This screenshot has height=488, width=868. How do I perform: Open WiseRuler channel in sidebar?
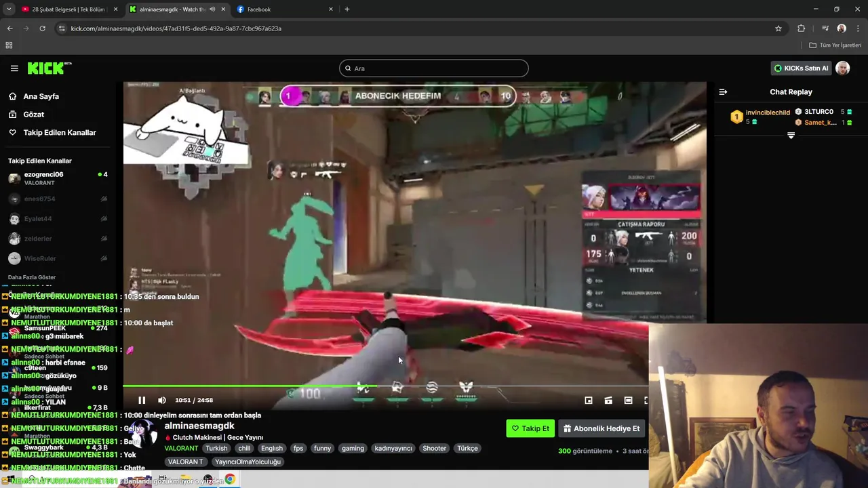click(x=58, y=258)
